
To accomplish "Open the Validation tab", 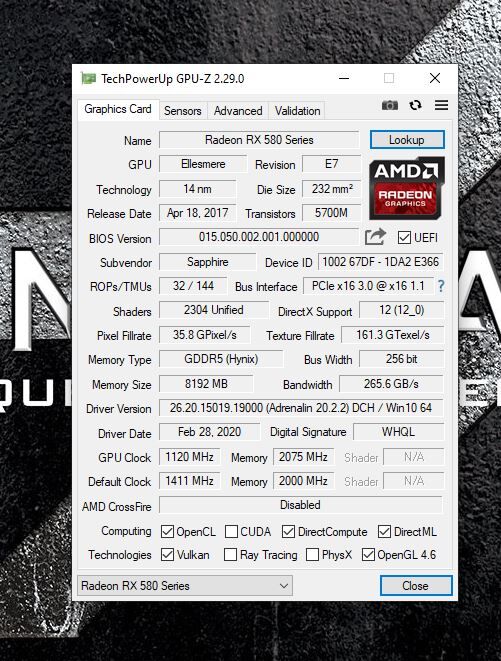I will [x=297, y=111].
